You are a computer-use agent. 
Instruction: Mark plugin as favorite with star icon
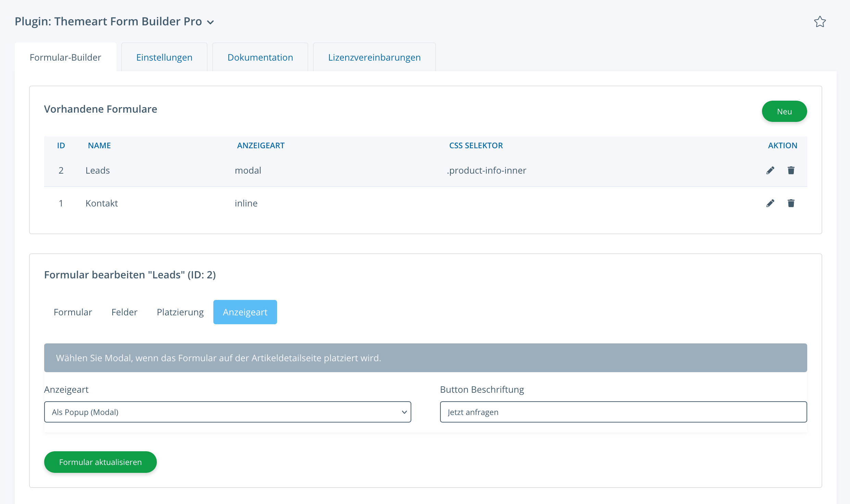(820, 22)
